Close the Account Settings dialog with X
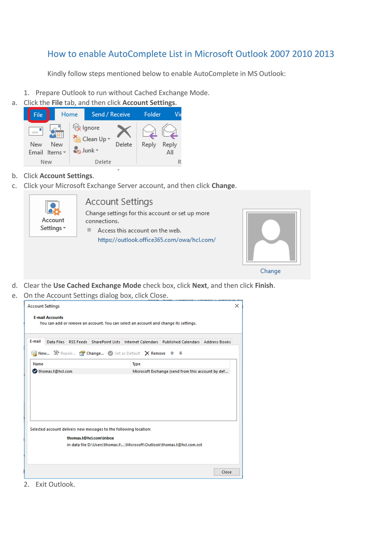The image size is (392, 555). click(x=237, y=306)
